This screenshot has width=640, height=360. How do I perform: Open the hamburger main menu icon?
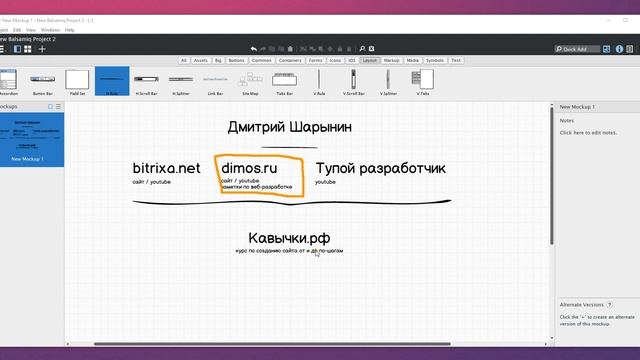[x=2, y=49]
